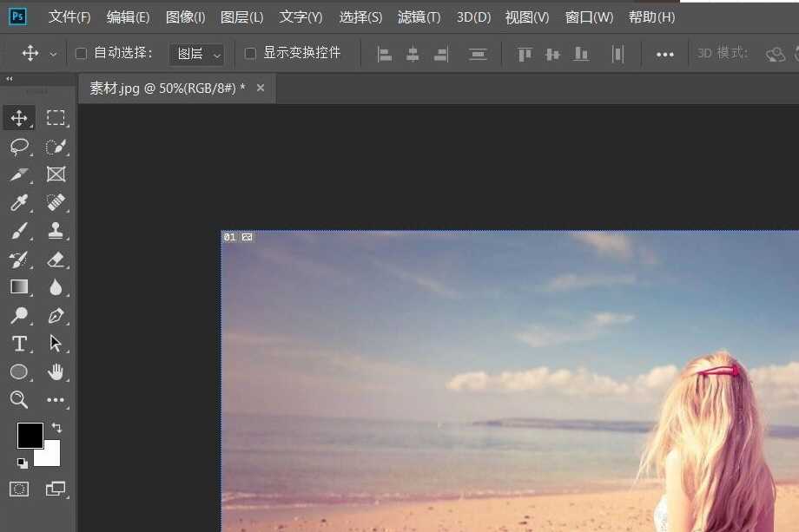799x532 pixels.
Task: Click the three-dots more alignment options
Action: click(665, 54)
